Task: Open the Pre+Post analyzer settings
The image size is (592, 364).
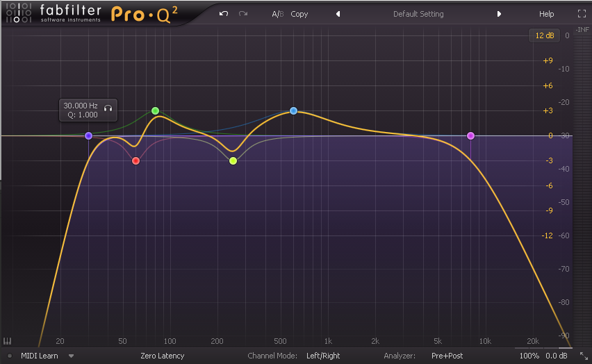Action: tap(447, 356)
